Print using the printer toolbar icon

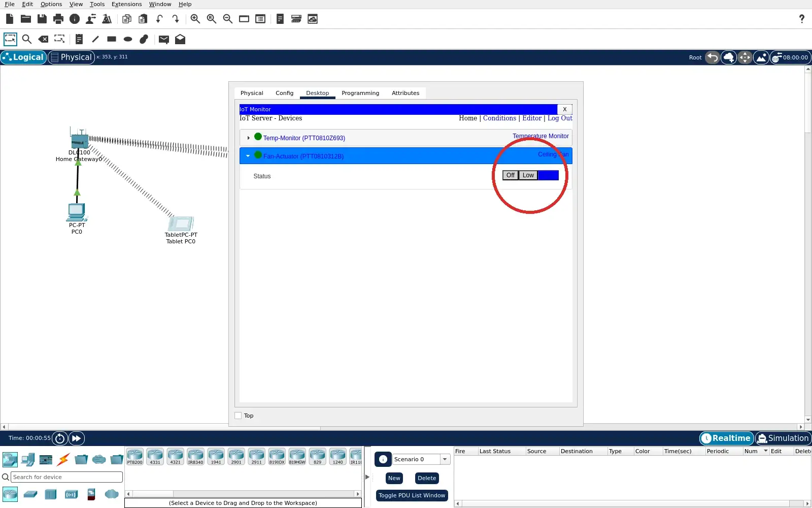click(x=58, y=19)
